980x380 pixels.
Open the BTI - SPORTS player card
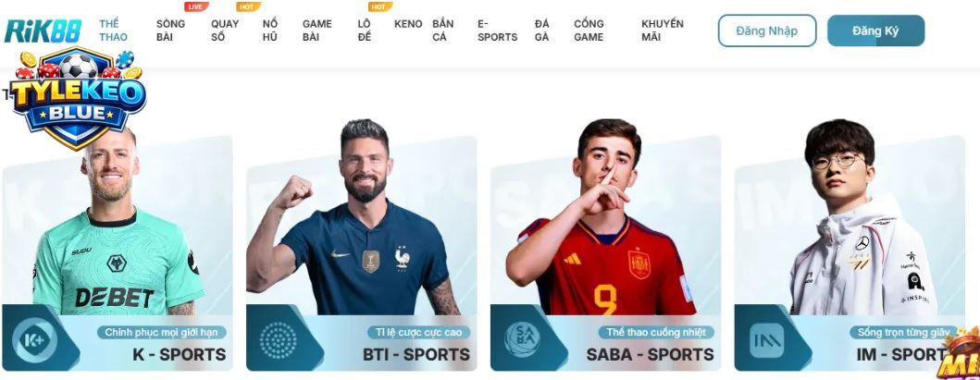(x=361, y=247)
